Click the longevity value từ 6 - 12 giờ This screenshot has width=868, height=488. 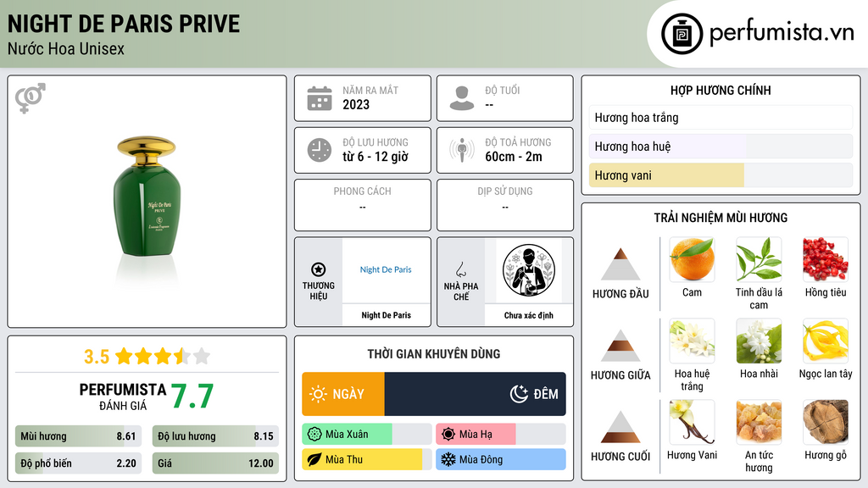376,157
